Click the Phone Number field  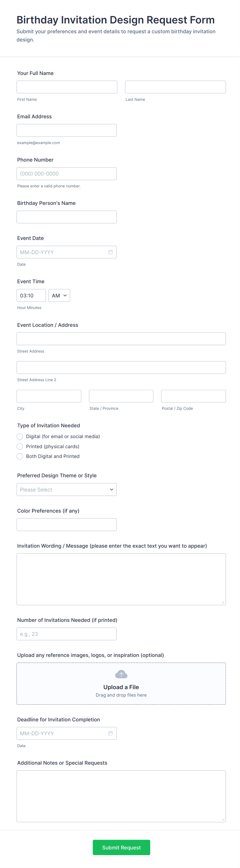click(x=67, y=173)
